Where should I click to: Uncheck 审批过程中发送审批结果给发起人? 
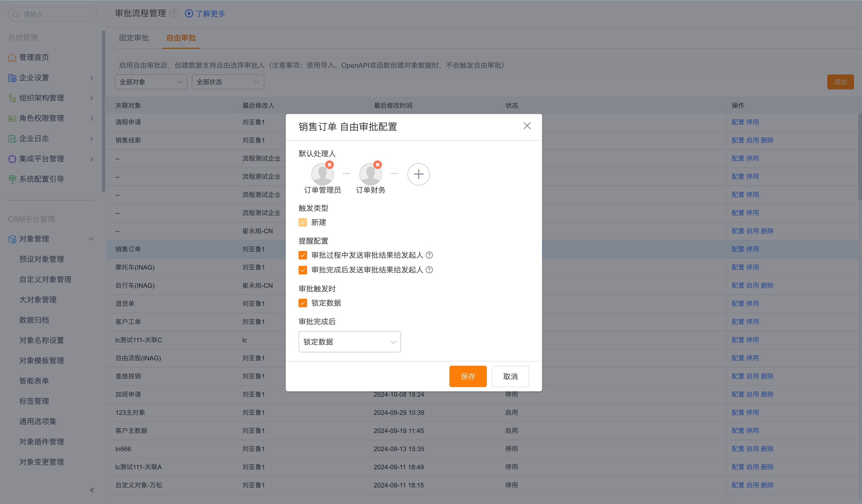tap(303, 255)
